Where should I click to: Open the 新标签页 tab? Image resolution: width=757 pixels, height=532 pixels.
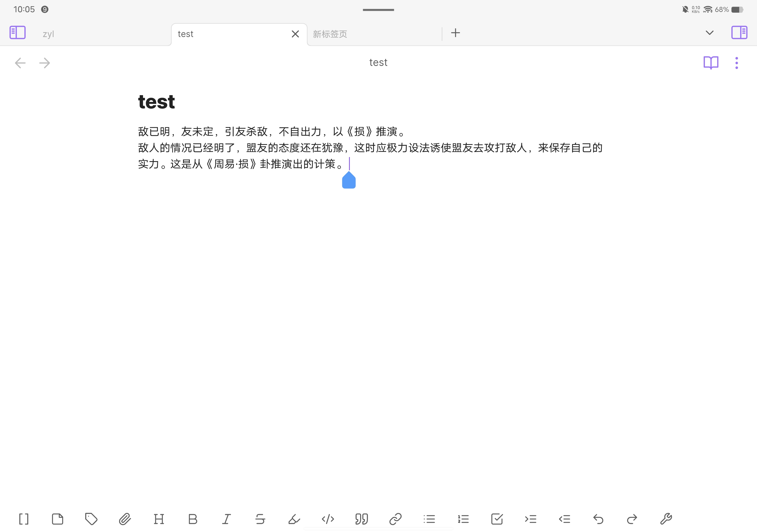pyautogui.click(x=330, y=34)
